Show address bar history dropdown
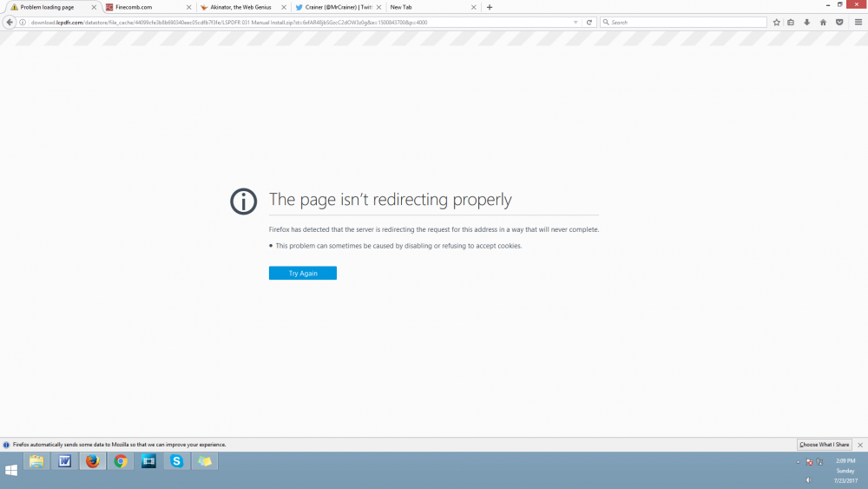Viewport: 868px width, 489px height. click(575, 23)
